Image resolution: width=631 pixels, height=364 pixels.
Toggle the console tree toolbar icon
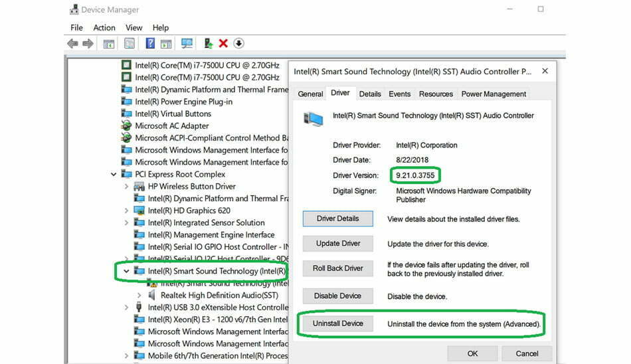pos(109,44)
